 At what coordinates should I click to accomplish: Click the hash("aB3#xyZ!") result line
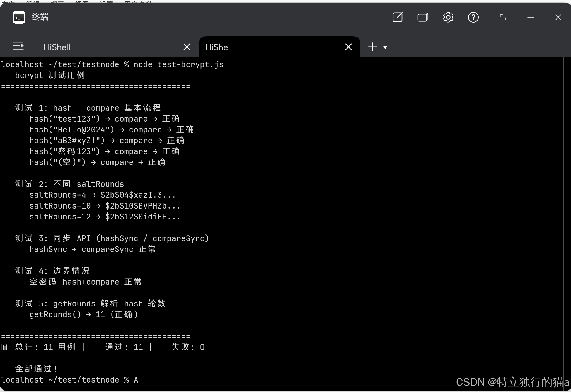pyautogui.click(x=107, y=141)
